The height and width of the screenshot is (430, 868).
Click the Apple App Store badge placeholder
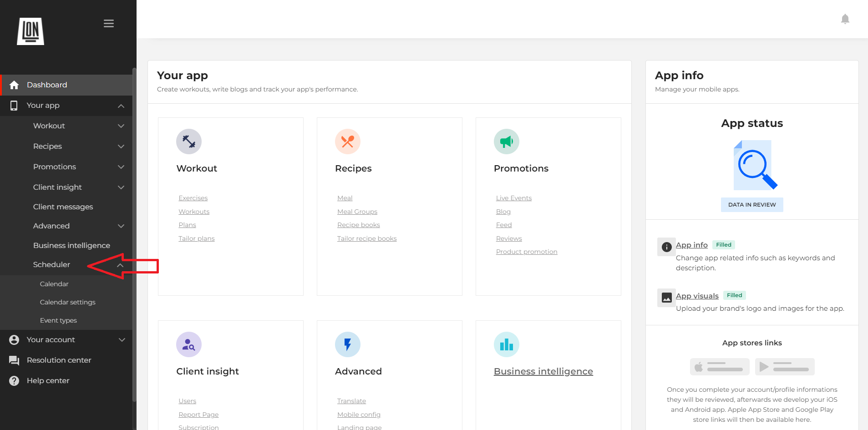[x=719, y=367]
